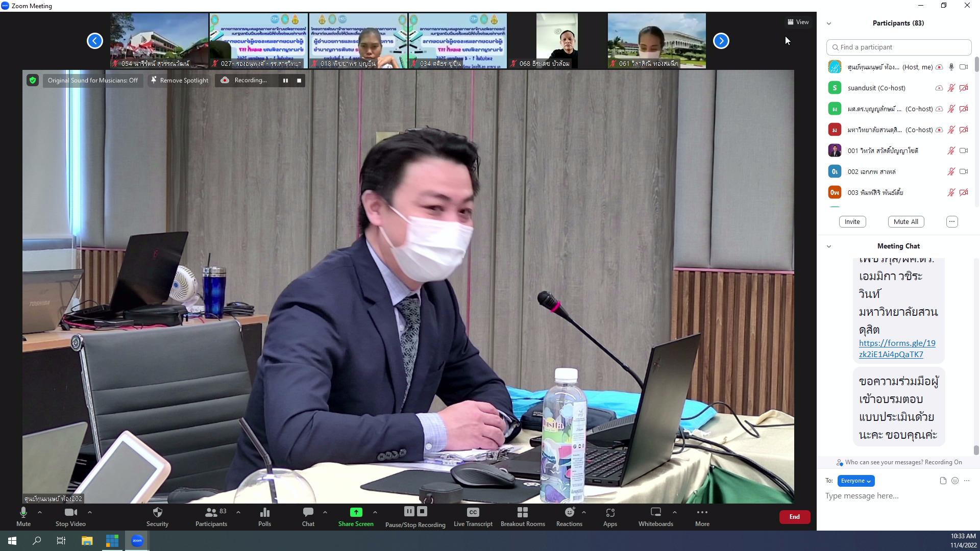The height and width of the screenshot is (551, 980).
Task: Pause recording from the bottom toolbar
Action: (x=409, y=511)
